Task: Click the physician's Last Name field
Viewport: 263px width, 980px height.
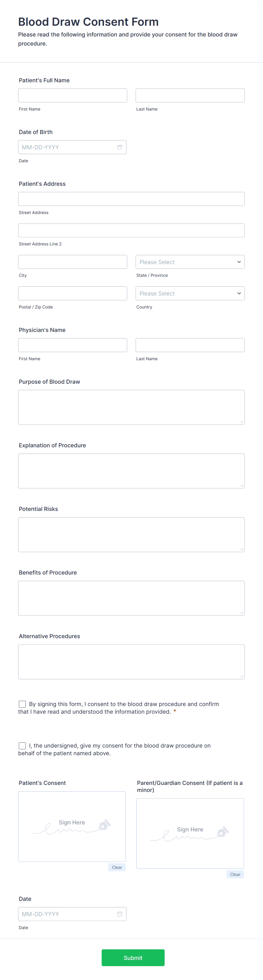Action: point(190,345)
